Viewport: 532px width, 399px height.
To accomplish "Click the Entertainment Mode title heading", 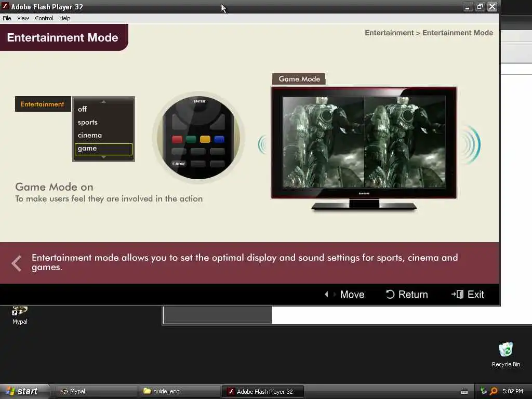I will coord(62,37).
